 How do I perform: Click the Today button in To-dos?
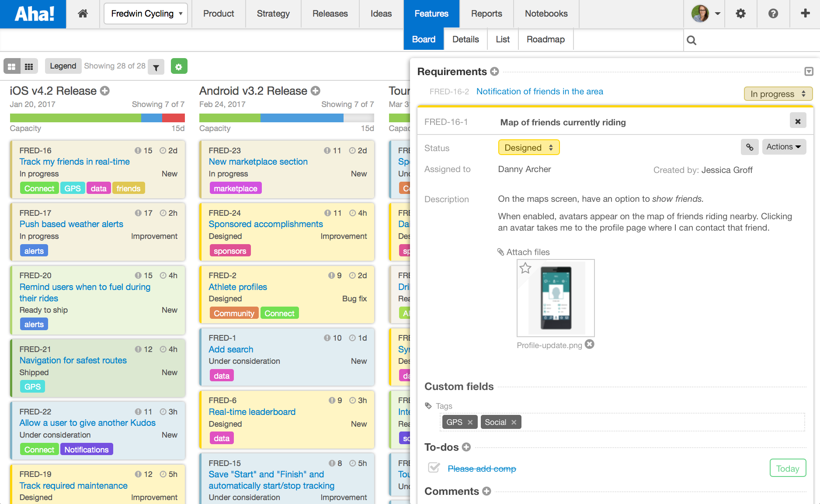tap(788, 468)
